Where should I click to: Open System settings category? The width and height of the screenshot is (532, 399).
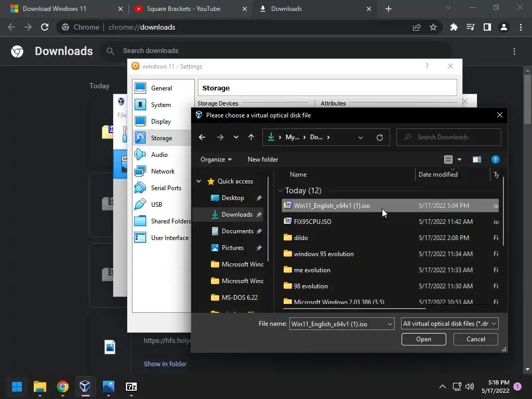click(x=161, y=105)
